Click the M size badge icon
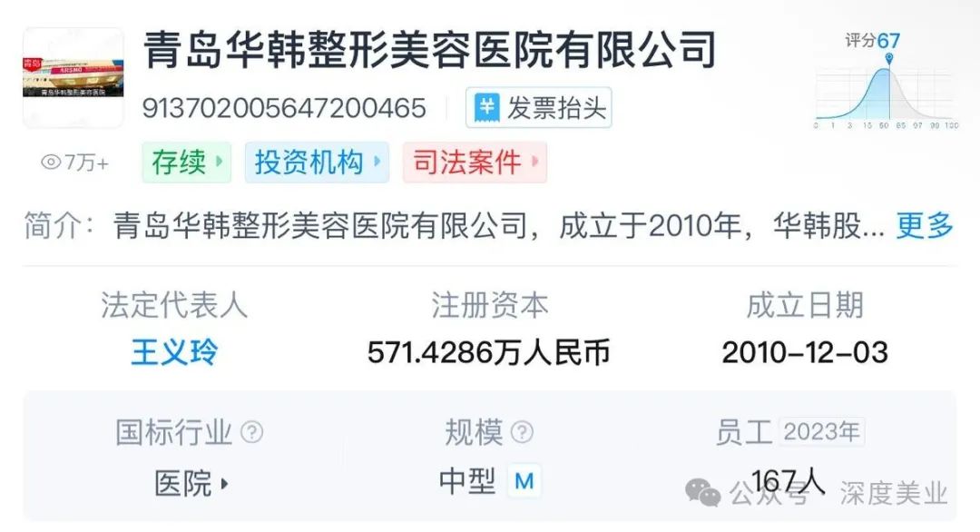 click(x=524, y=481)
